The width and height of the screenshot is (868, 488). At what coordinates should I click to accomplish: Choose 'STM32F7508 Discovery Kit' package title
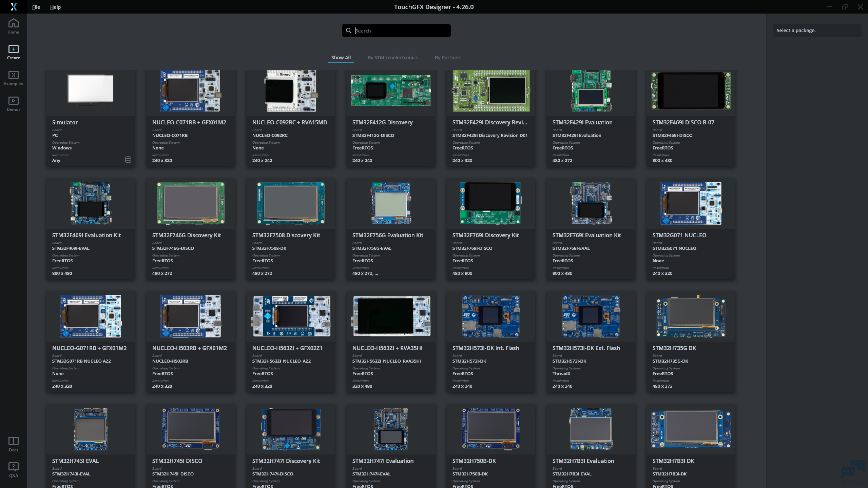pos(286,235)
